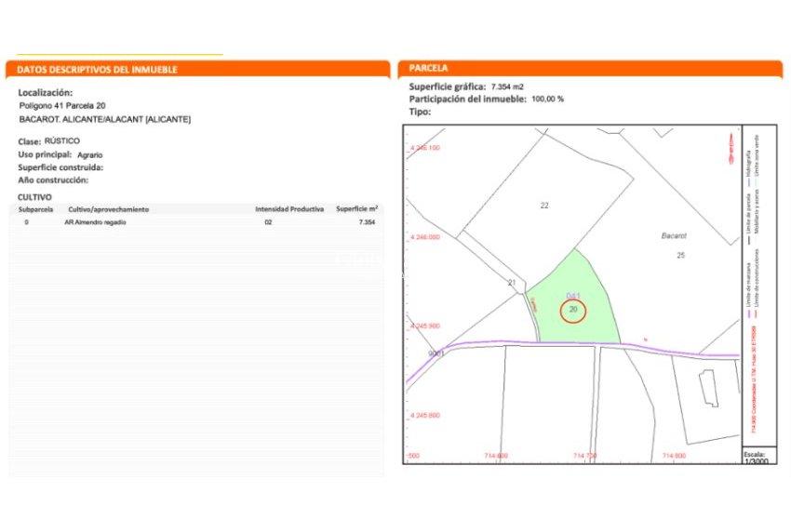Select parcel 22 on the map

[x=544, y=206]
